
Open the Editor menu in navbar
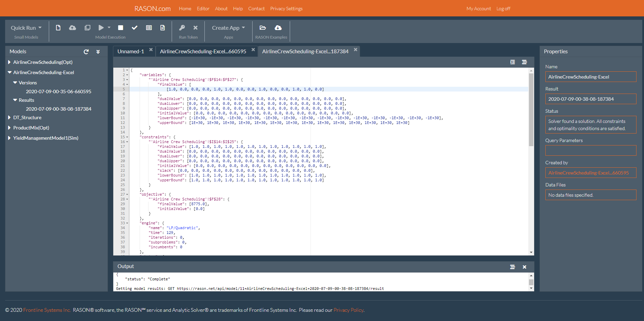point(203,9)
